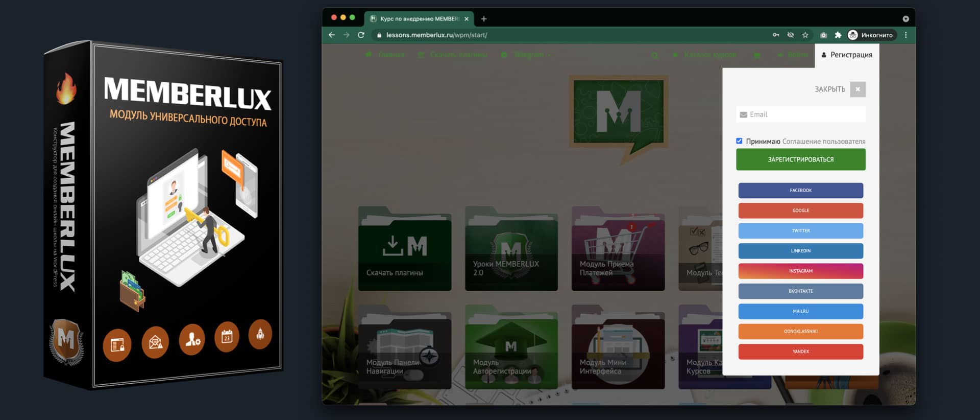Open the Extensions puzzle-piece icon

tap(838, 35)
